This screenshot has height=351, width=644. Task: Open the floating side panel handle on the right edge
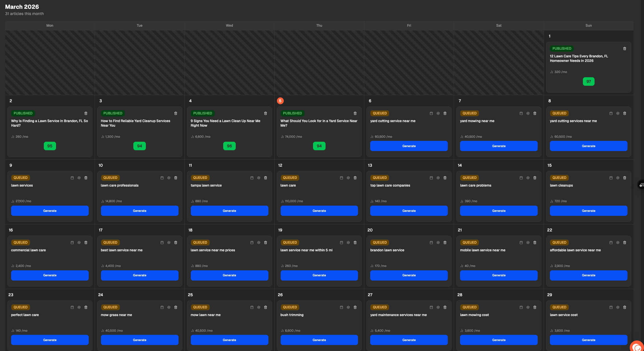641,185
